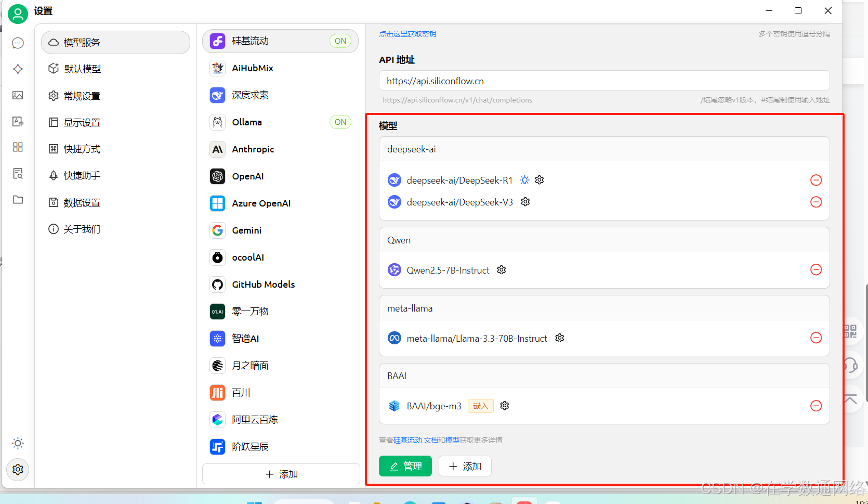The height and width of the screenshot is (504, 868).
Task: Select Gemini provider
Action: (x=281, y=230)
